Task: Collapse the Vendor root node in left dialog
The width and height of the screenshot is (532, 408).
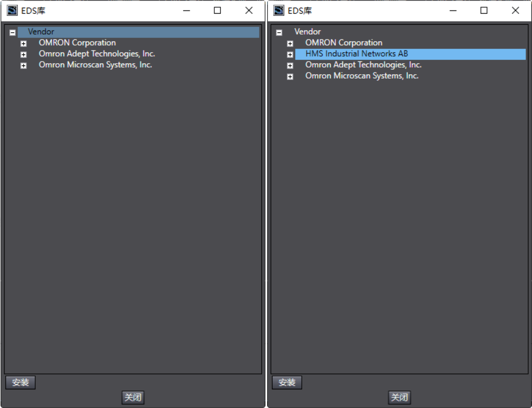Action: click(x=12, y=32)
